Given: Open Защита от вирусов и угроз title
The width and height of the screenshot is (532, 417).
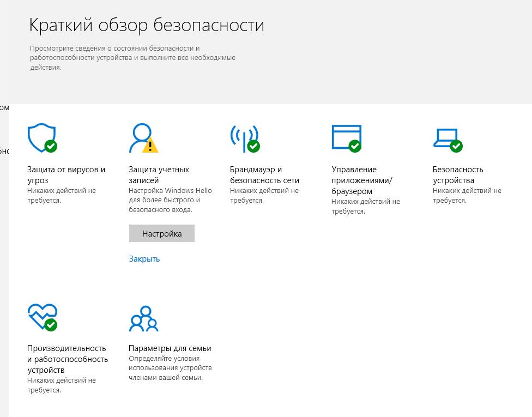Looking at the screenshot, I should click(x=66, y=175).
